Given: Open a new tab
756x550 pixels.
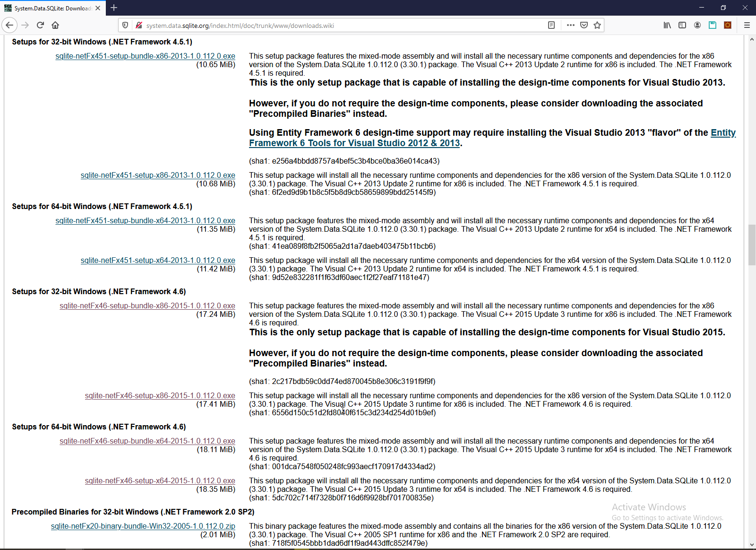Looking at the screenshot, I should click(114, 8).
